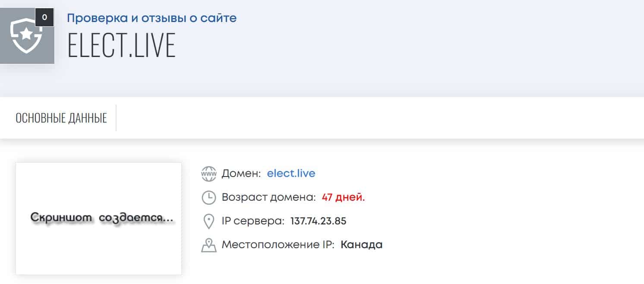Click the ELECT.LIVE page title
The height and width of the screenshot is (284, 644).
pyautogui.click(x=122, y=44)
